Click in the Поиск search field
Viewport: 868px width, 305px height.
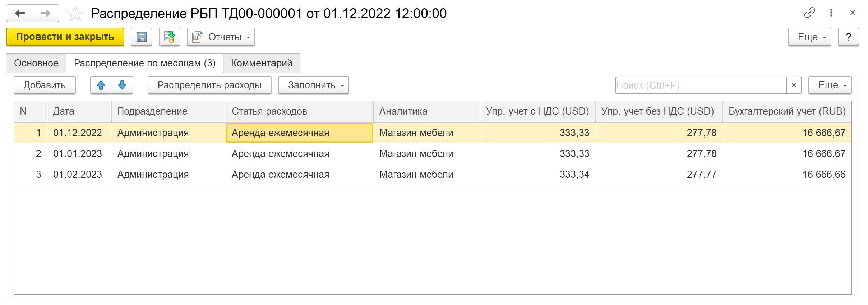[x=700, y=85]
